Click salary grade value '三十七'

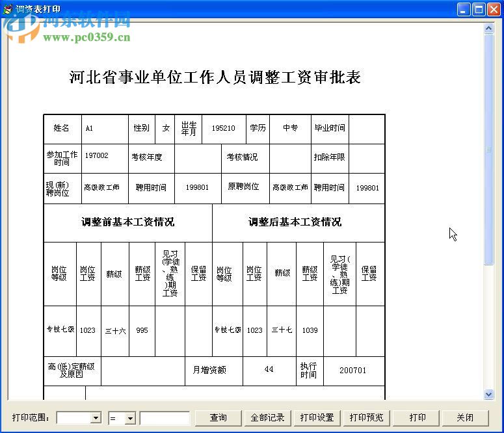pyautogui.click(x=282, y=330)
